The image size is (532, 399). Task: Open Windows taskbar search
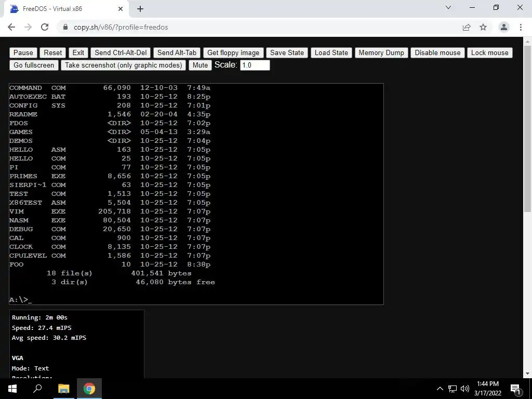coord(37,389)
